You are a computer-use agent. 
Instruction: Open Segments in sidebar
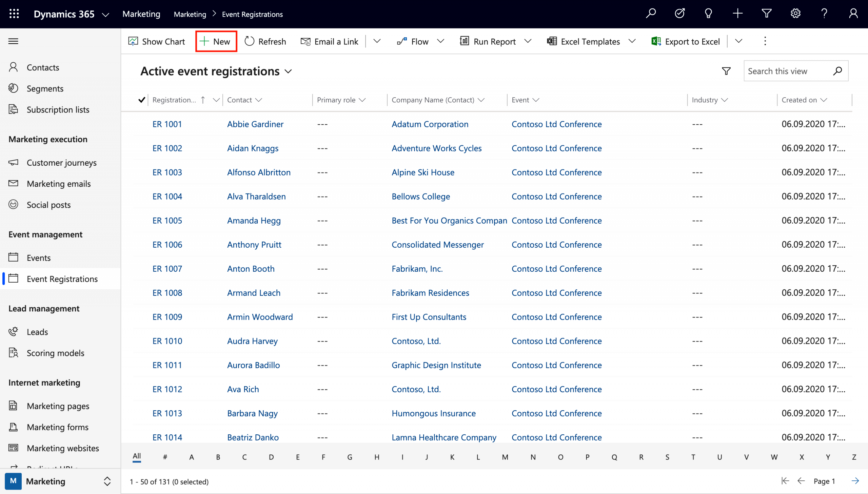pos(60,88)
